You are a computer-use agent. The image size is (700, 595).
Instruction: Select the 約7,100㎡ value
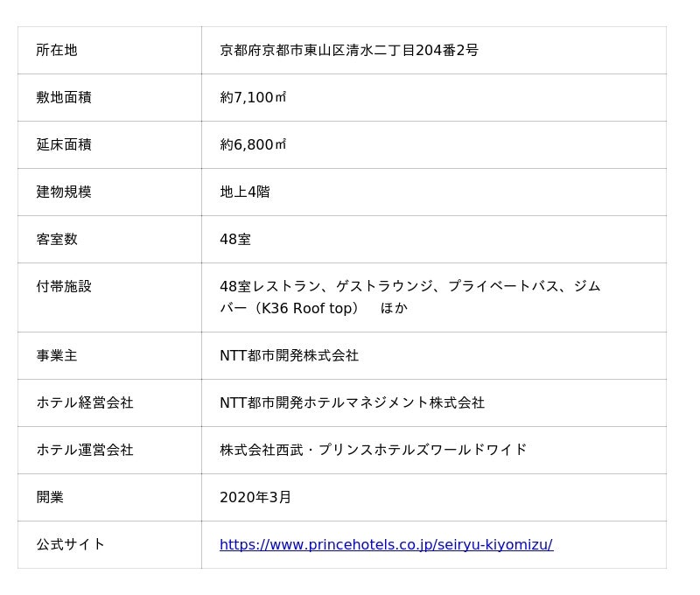(253, 97)
